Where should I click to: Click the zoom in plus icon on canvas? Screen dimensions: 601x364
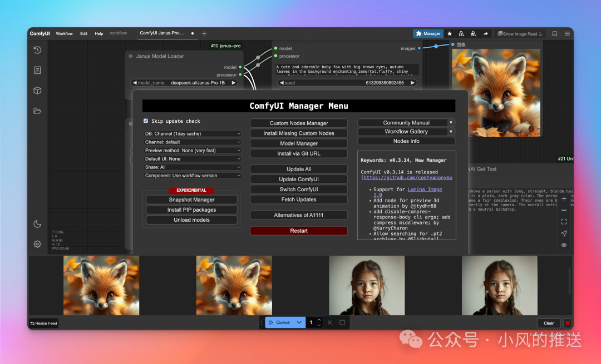pos(564,198)
